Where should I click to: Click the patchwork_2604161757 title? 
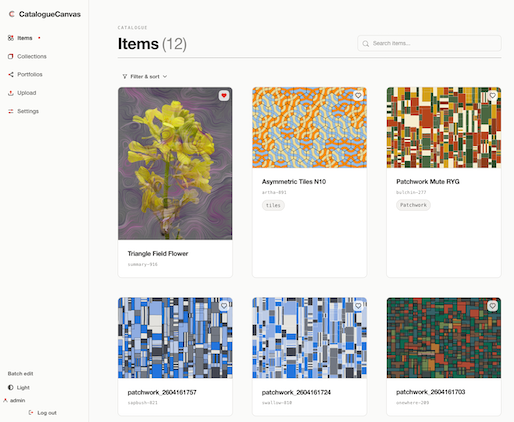pos(162,392)
